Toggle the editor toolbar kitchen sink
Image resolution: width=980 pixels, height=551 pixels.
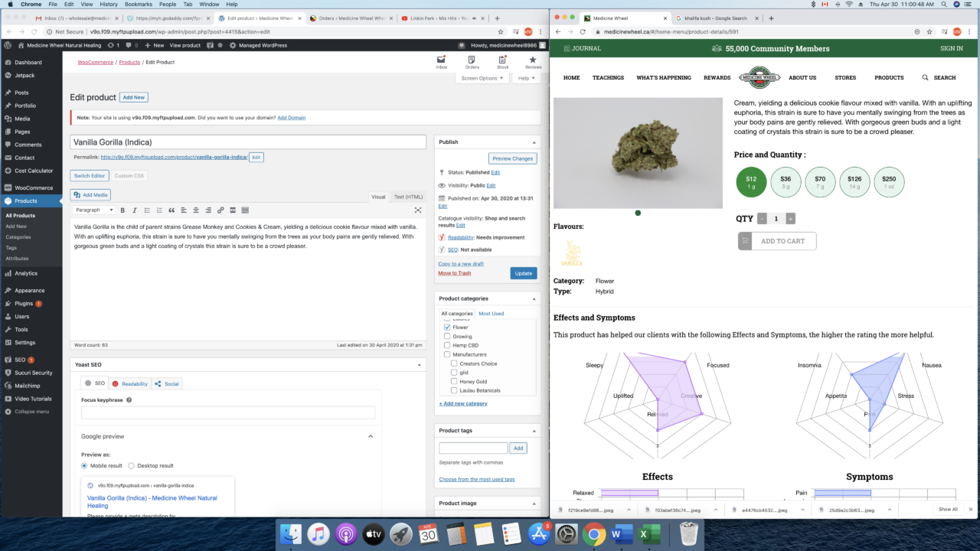(x=245, y=210)
